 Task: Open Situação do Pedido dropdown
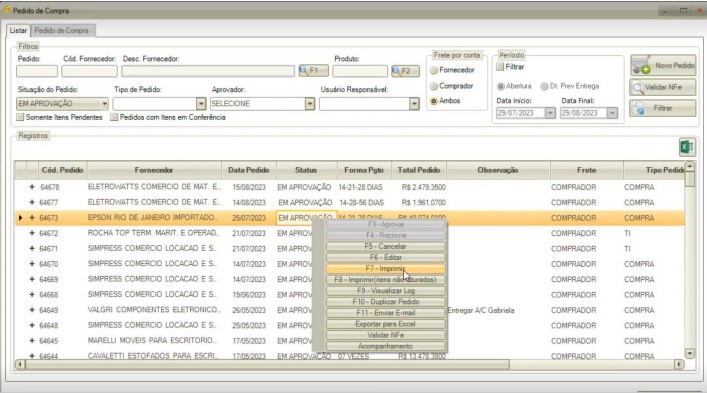(x=104, y=104)
